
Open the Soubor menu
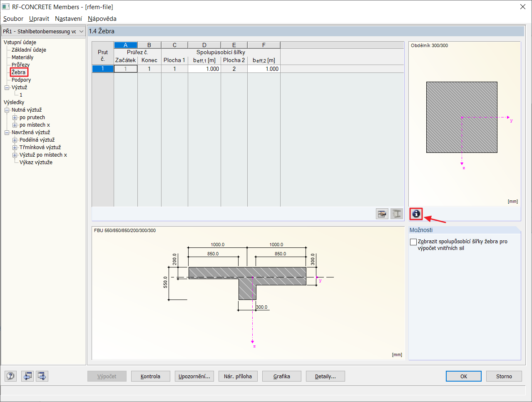pyautogui.click(x=13, y=19)
